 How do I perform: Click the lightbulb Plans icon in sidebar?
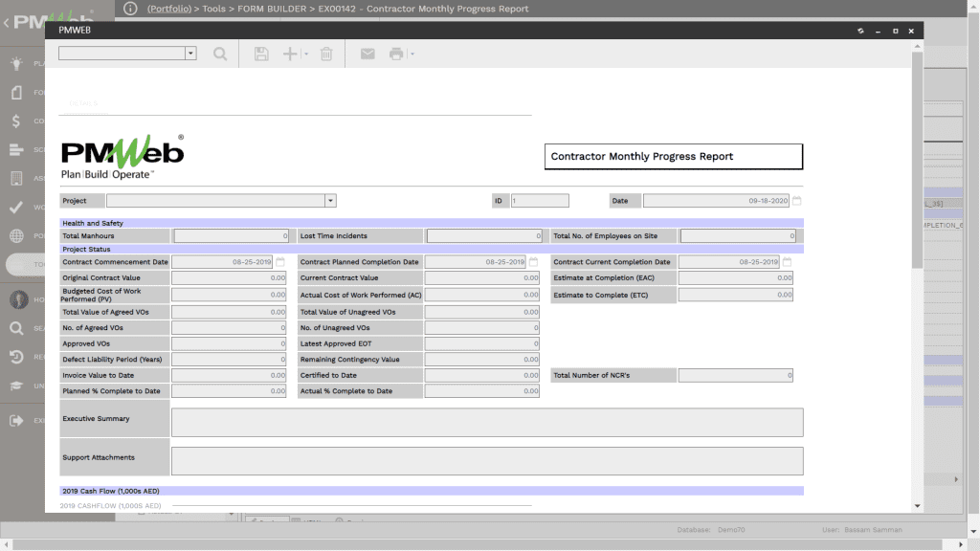(x=17, y=63)
